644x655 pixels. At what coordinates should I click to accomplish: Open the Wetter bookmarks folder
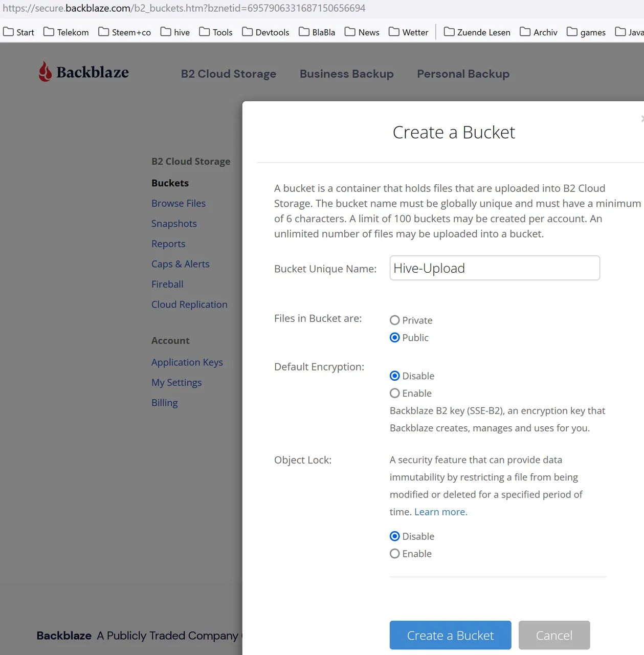click(x=408, y=32)
